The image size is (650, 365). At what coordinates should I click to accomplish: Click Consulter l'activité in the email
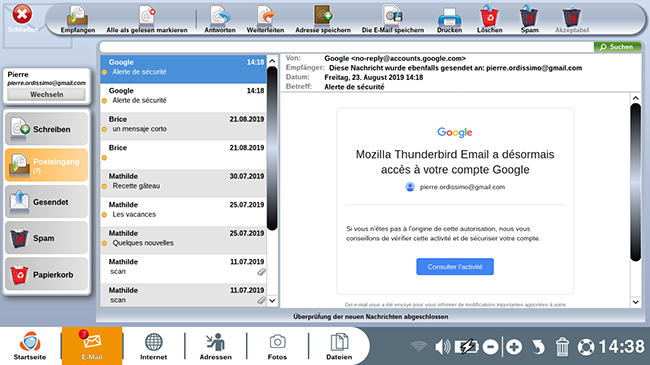pyautogui.click(x=455, y=267)
